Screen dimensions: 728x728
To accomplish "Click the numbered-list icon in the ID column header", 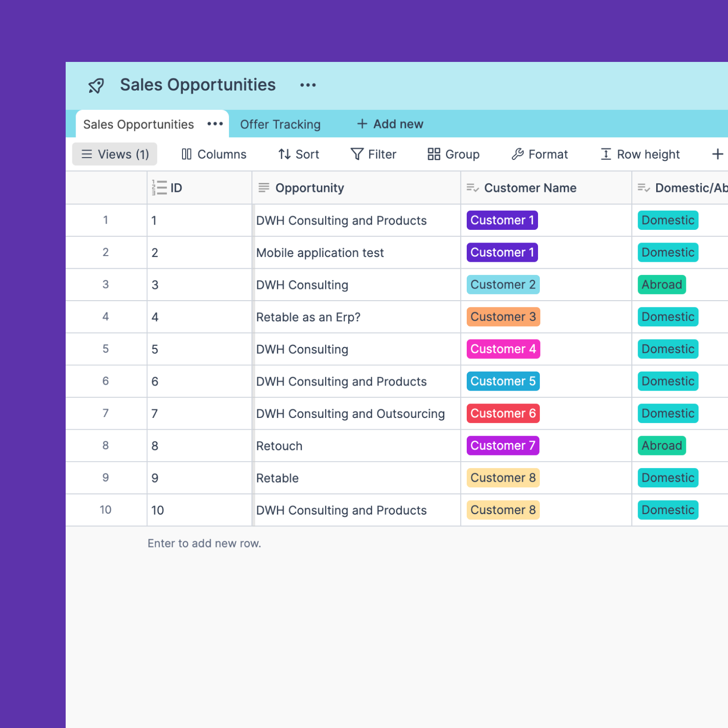I will pos(159,187).
